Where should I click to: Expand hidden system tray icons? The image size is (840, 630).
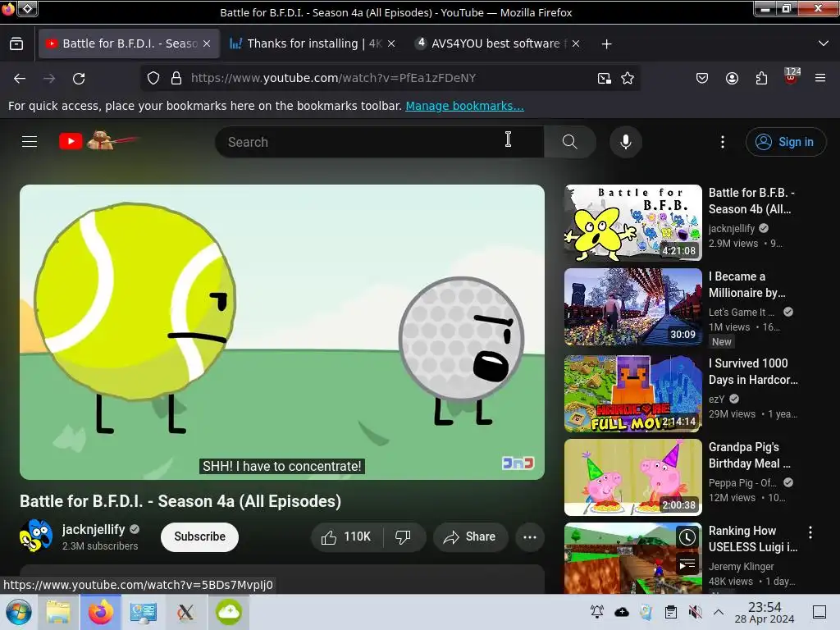pyautogui.click(x=719, y=612)
